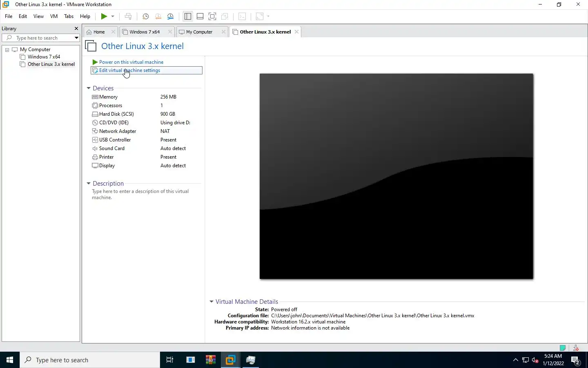
Task: Select My Computer in the Library tree
Action: coord(35,49)
